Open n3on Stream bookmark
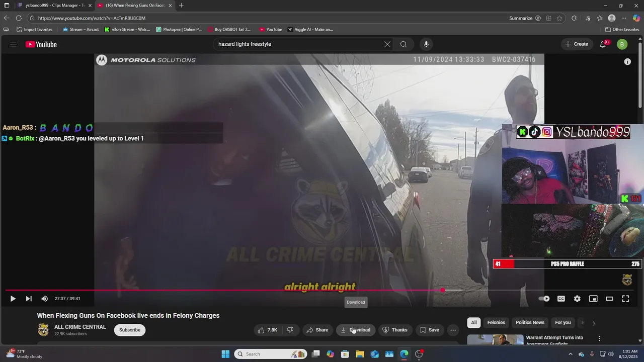644x362 pixels. point(127,30)
